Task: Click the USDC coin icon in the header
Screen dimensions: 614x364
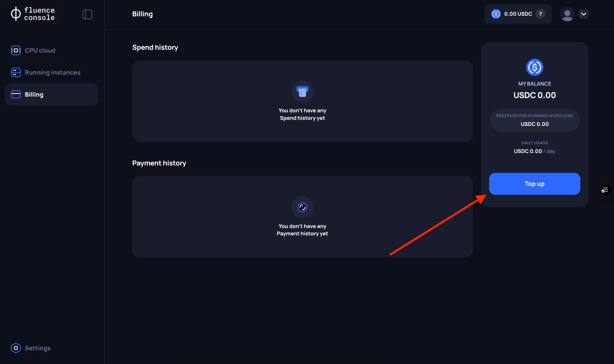Action: [496, 14]
